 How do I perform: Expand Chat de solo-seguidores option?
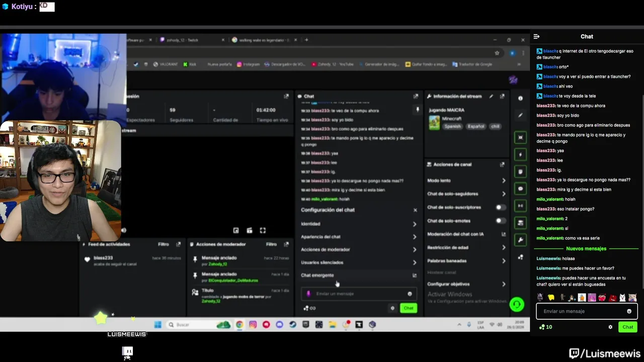466,194
